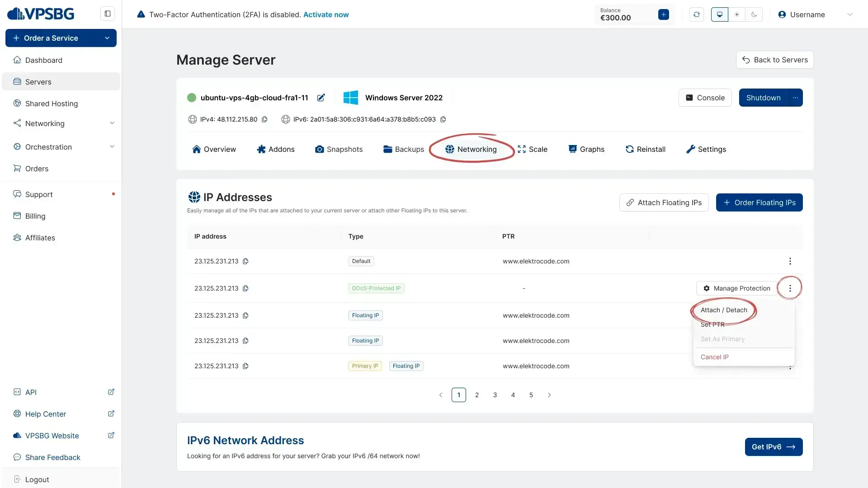Screen dimensions: 868x488
Task: Expand the Order a Service dropdown
Action: click(107, 38)
